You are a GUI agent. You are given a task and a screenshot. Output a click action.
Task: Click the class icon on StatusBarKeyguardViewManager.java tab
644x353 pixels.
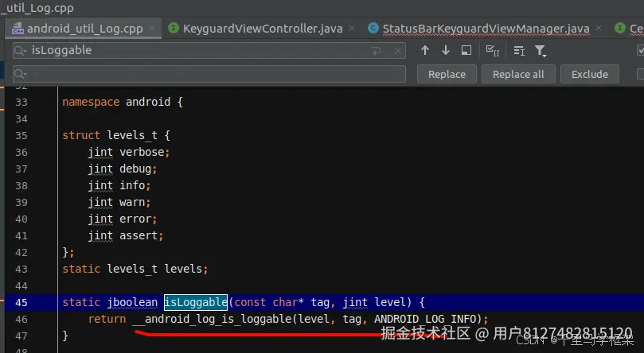coord(373,28)
